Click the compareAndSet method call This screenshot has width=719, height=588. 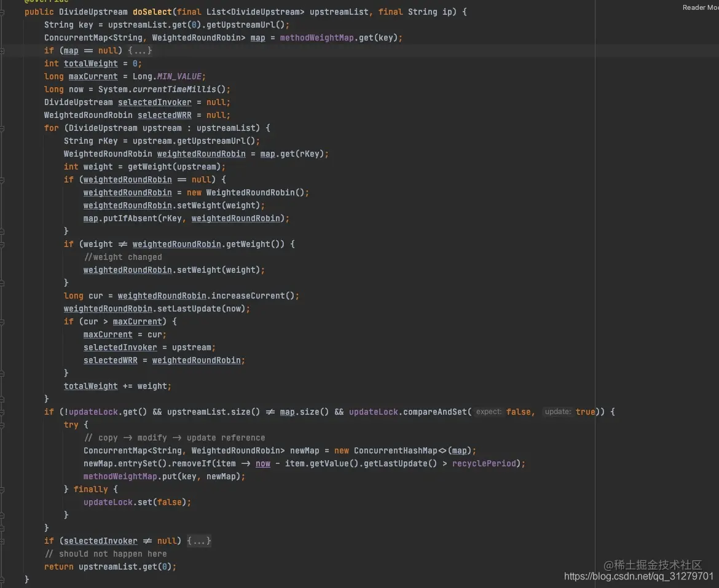[434, 412]
